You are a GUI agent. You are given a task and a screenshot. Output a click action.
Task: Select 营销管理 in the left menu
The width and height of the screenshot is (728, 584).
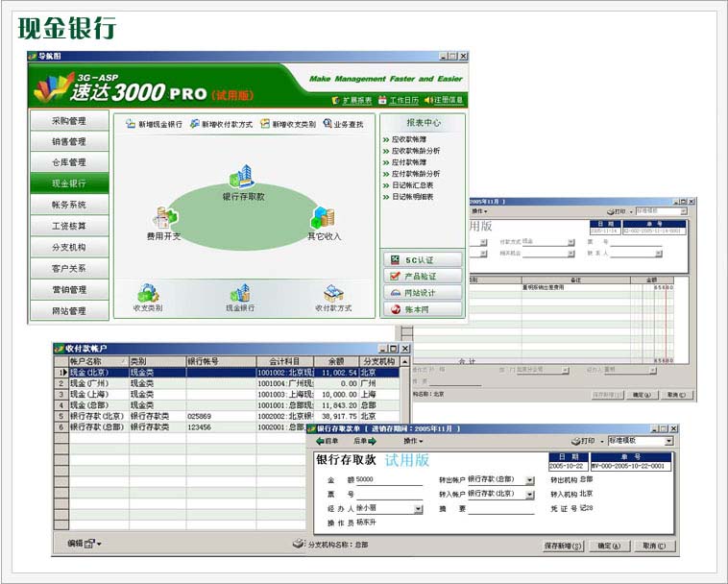(x=69, y=290)
